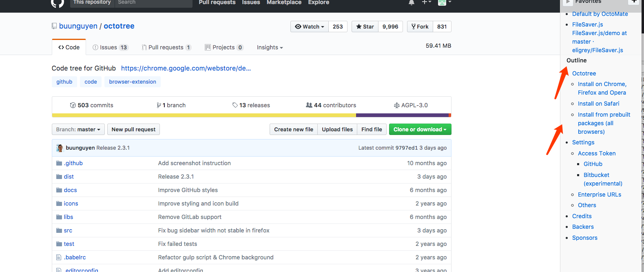Open the buunguyen author avatar

coord(60,148)
